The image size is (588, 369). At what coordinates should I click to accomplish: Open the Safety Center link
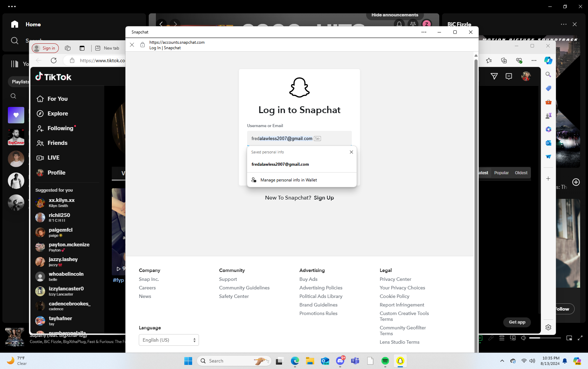click(x=234, y=296)
